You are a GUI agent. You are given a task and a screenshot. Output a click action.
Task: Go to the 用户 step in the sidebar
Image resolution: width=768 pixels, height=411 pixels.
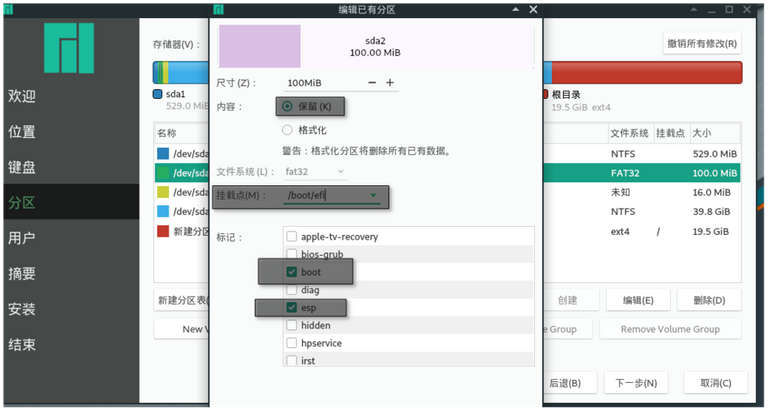pyautogui.click(x=22, y=238)
